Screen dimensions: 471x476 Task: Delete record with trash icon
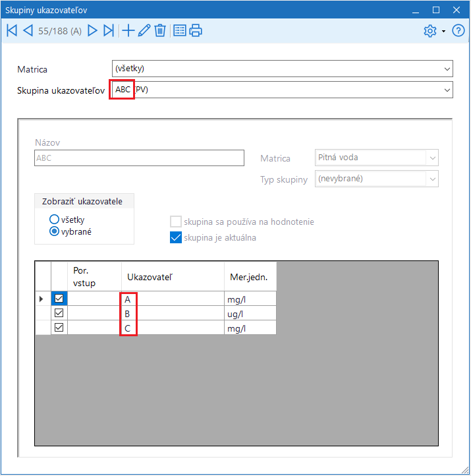160,30
